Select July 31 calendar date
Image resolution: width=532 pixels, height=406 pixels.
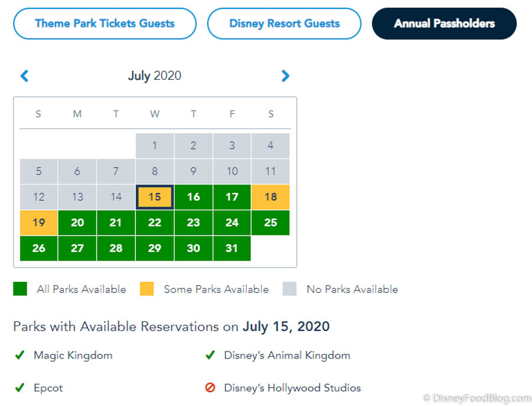pos(232,249)
